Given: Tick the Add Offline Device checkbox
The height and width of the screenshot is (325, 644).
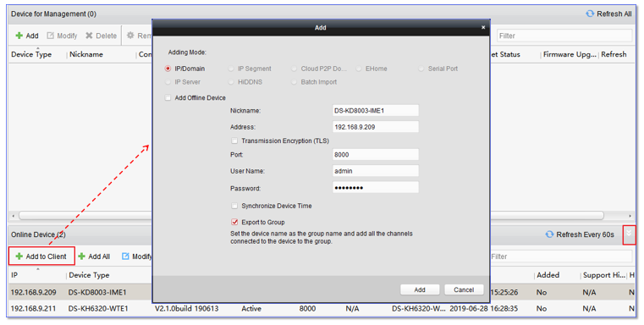Looking at the screenshot, I should [168, 98].
